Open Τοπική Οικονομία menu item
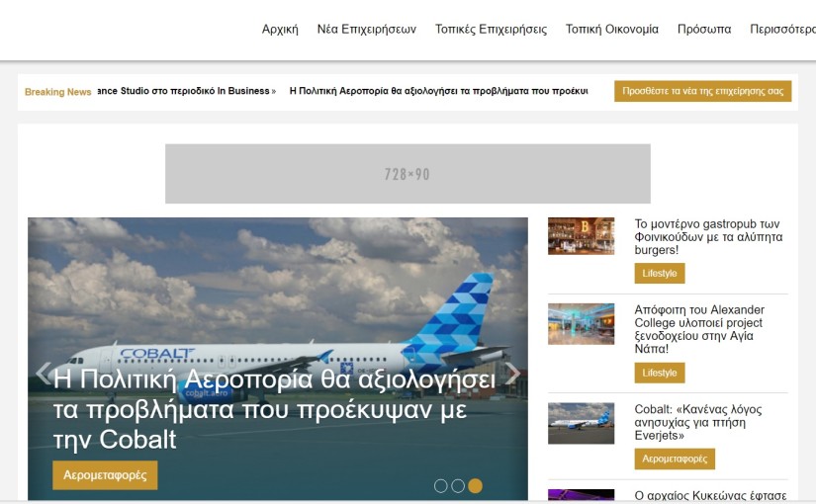816x504 pixels. point(612,29)
